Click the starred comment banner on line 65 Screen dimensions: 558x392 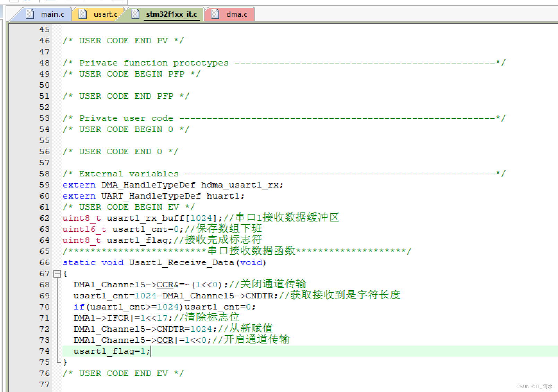click(237, 251)
